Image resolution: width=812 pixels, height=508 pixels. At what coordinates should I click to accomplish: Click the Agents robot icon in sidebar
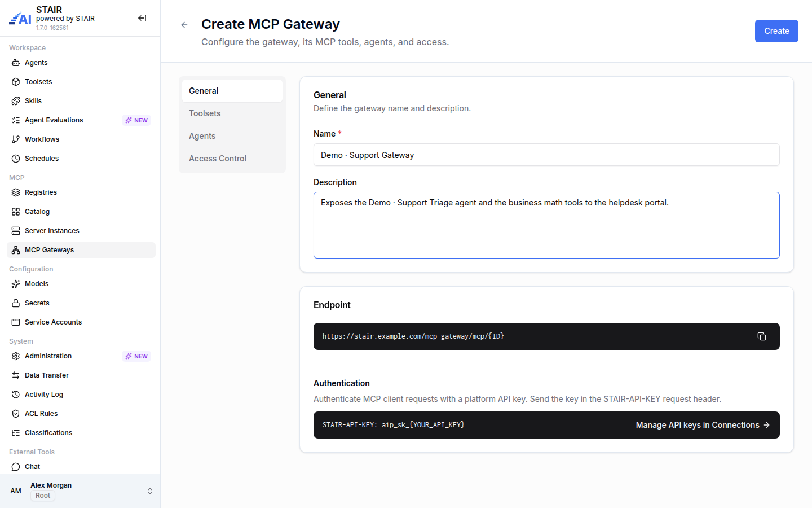pos(16,63)
